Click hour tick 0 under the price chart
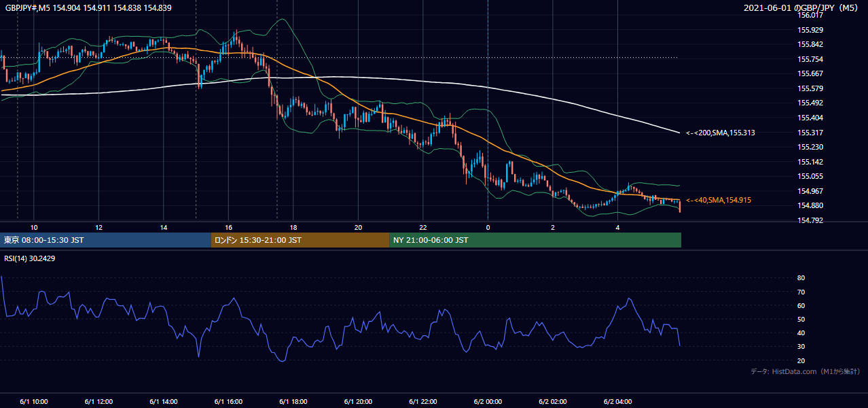This screenshot has width=868, height=408. point(488,227)
